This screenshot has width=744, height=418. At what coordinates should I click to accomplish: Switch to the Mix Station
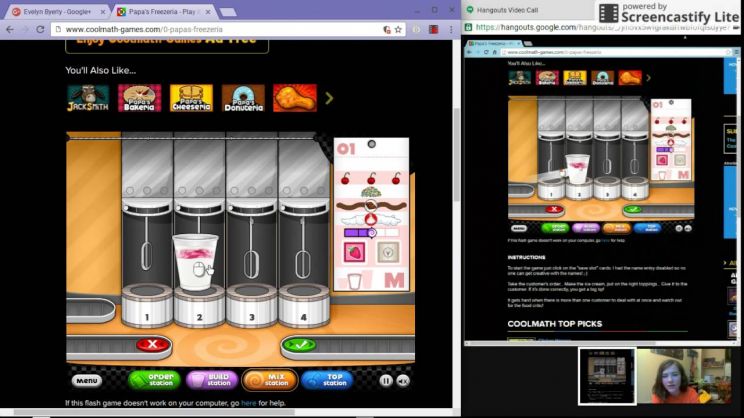[270, 380]
